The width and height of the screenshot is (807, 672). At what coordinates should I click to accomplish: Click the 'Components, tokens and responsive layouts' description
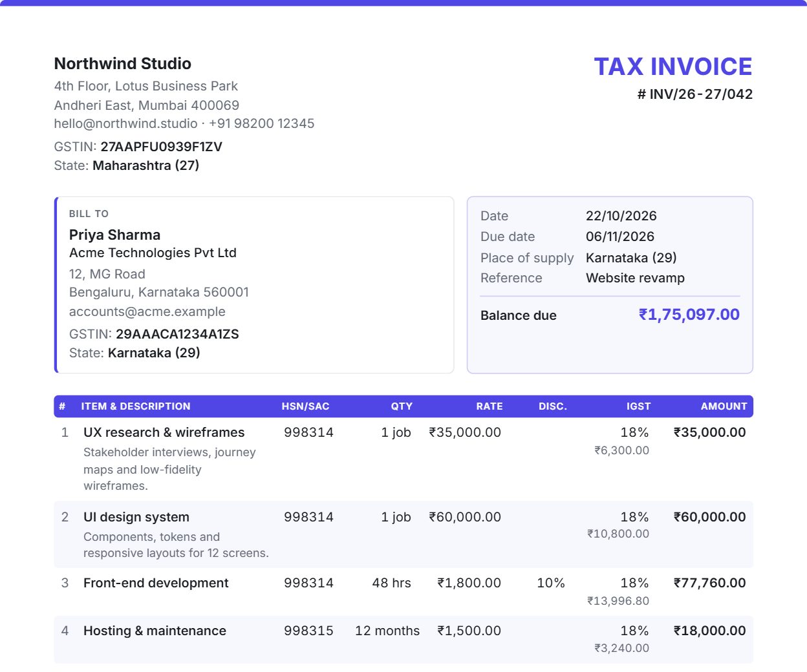click(176, 545)
